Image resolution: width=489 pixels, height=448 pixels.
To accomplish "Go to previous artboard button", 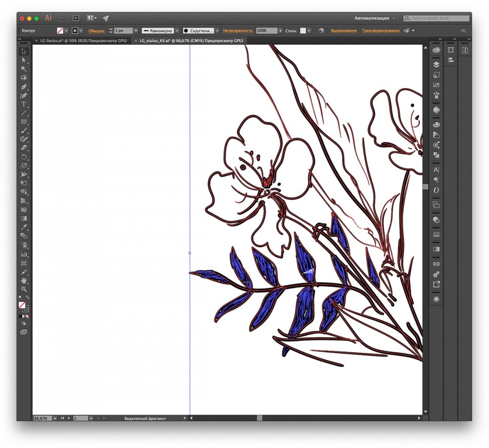I will coord(68,418).
